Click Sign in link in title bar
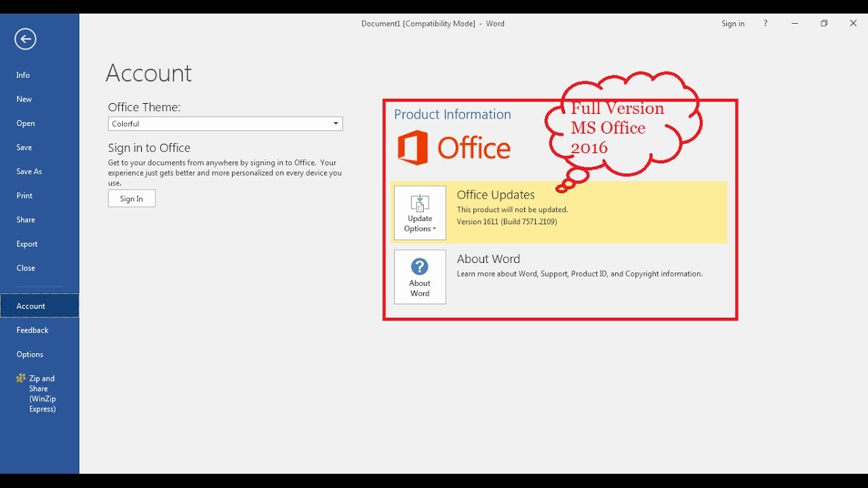This screenshot has width=868, height=488. point(733,24)
